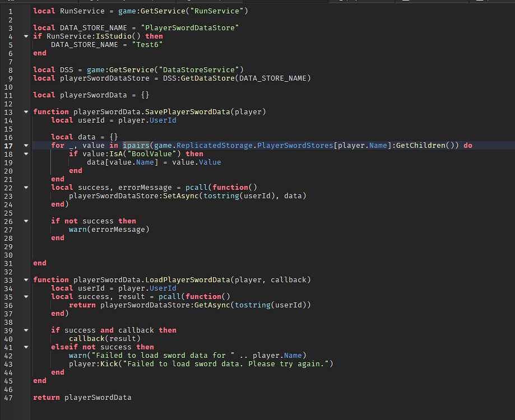515x420 pixels.
Task: Click ReplicatedStorage on line 17
Action: [215, 146]
